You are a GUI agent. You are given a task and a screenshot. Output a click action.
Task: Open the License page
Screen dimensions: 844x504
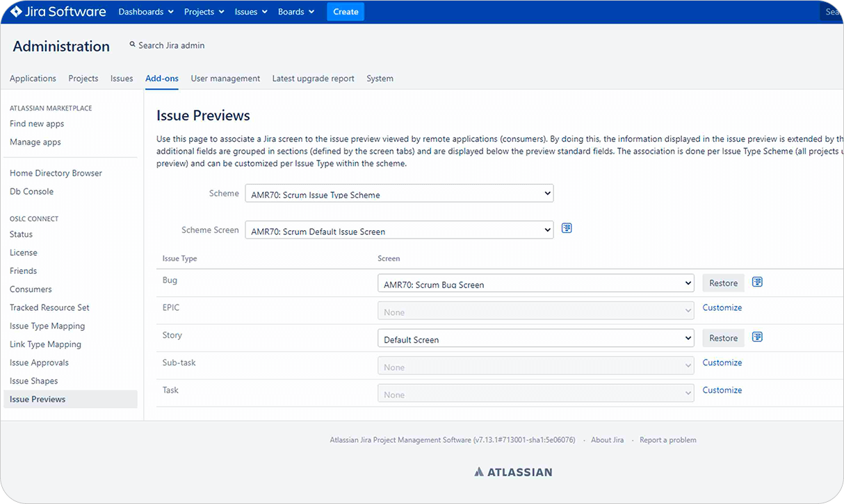[24, 252]
